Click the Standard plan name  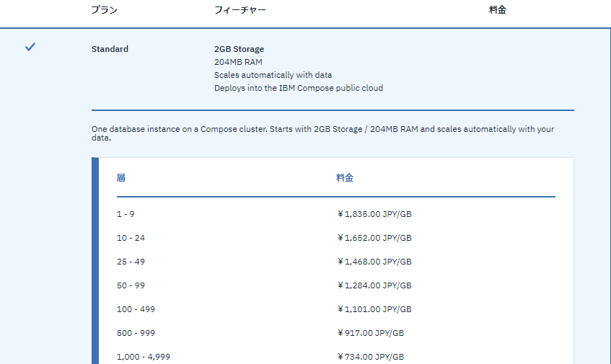tap(110, 49)
